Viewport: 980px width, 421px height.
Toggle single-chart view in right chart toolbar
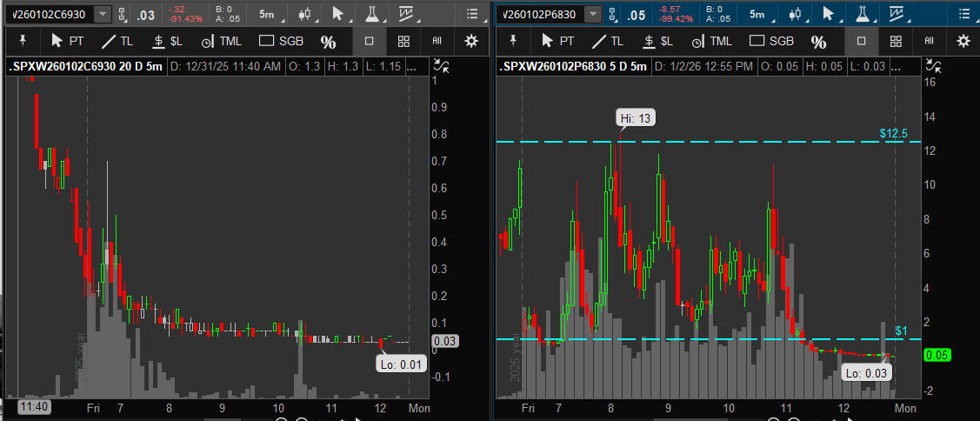point(861,41)
